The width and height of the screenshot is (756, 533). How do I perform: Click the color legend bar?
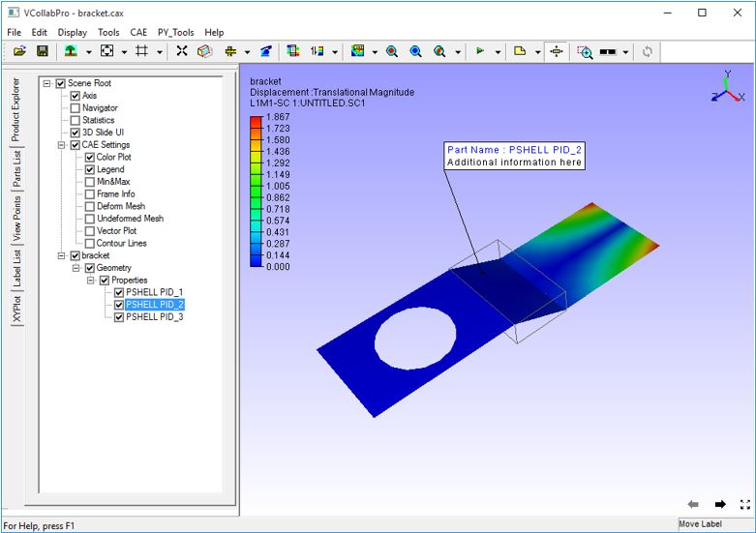(x=256, y=192)
